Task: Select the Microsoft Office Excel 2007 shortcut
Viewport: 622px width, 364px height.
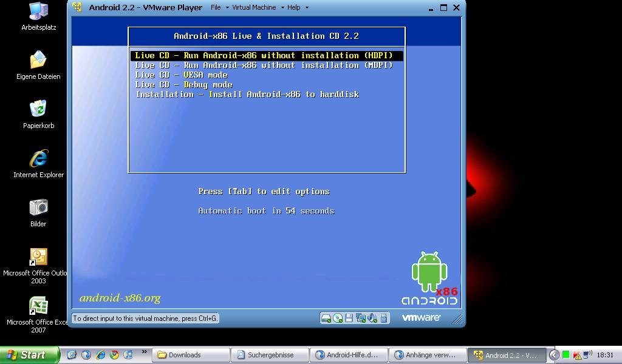Action: [38, 315]
